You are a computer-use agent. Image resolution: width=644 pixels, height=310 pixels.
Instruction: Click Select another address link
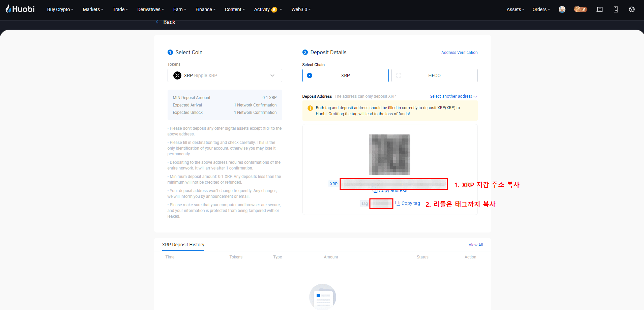[453, 96]
